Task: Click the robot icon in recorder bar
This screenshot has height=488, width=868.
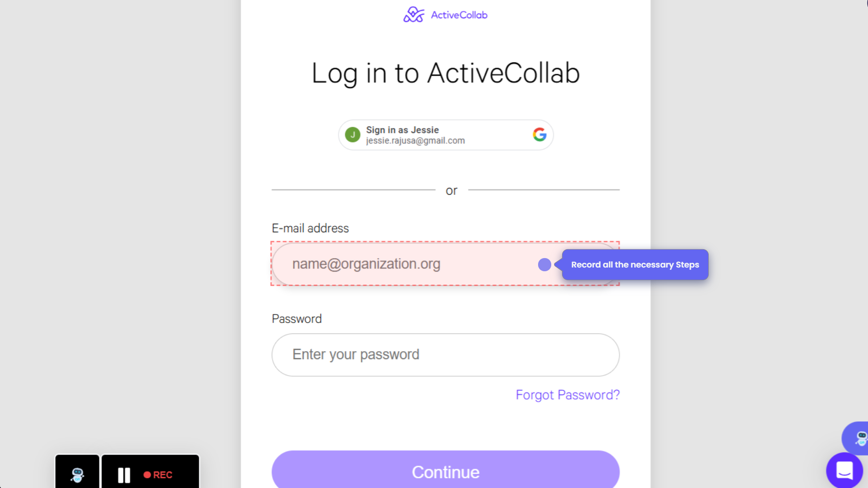Action: point(78,474)
